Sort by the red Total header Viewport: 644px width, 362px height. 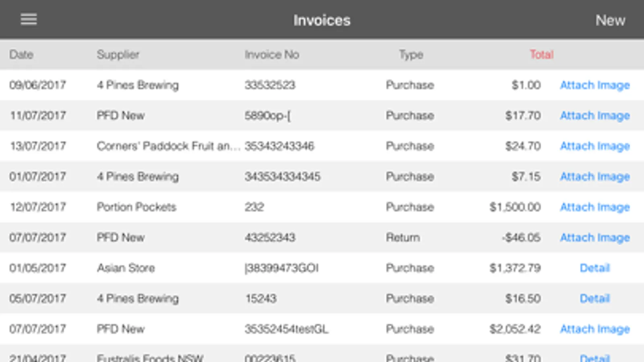click(x=541, y=55)
